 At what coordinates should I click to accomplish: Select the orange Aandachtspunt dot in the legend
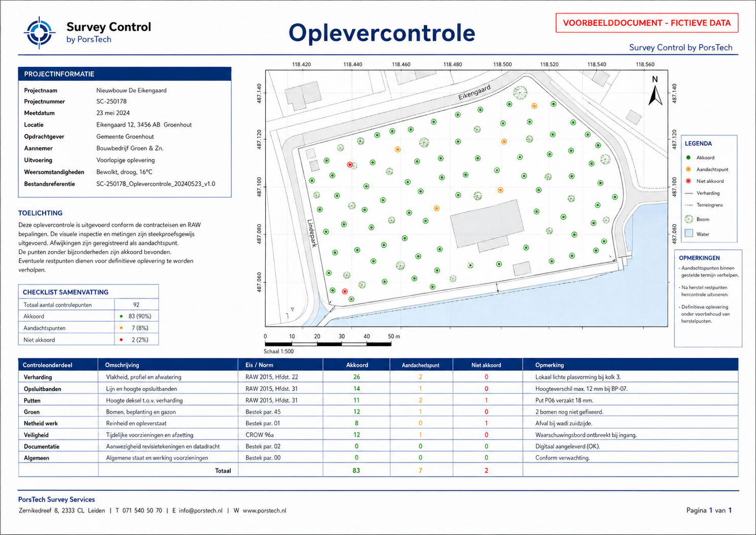(688, 169)
